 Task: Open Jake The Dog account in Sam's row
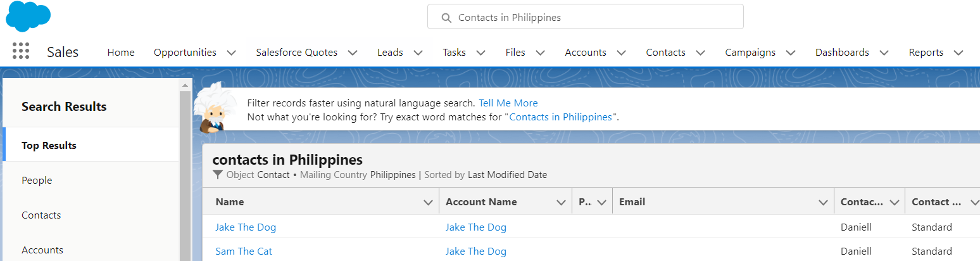click(x=476, y=251)
